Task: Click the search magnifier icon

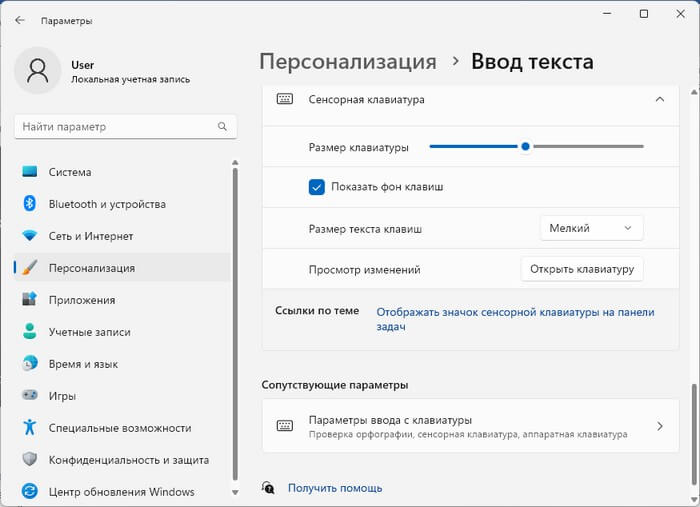Action: point(222,126)
